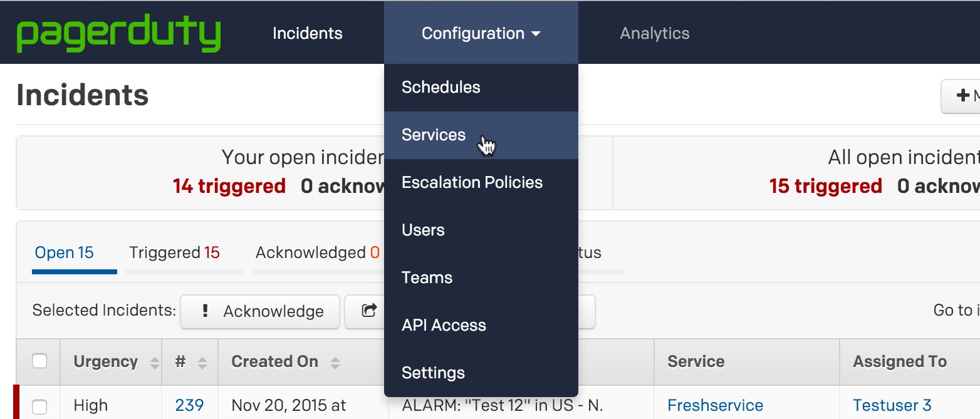
Task: Open the Settings menu entry
Action: tap(433, 373)
